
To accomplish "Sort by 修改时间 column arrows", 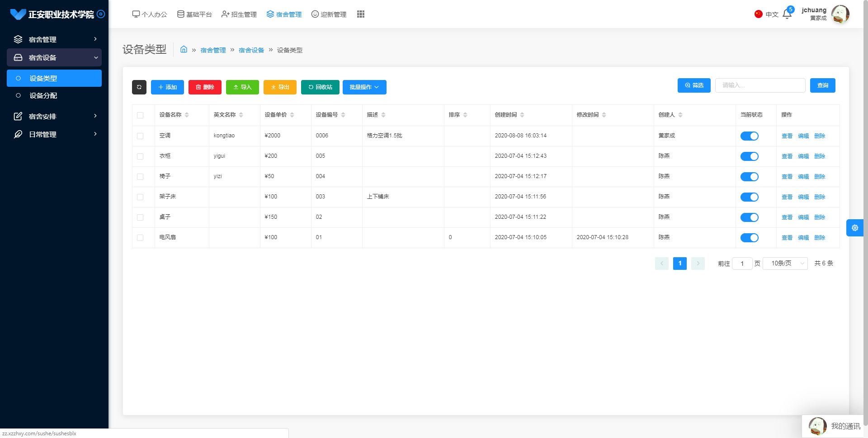I will tap(604, 115).
